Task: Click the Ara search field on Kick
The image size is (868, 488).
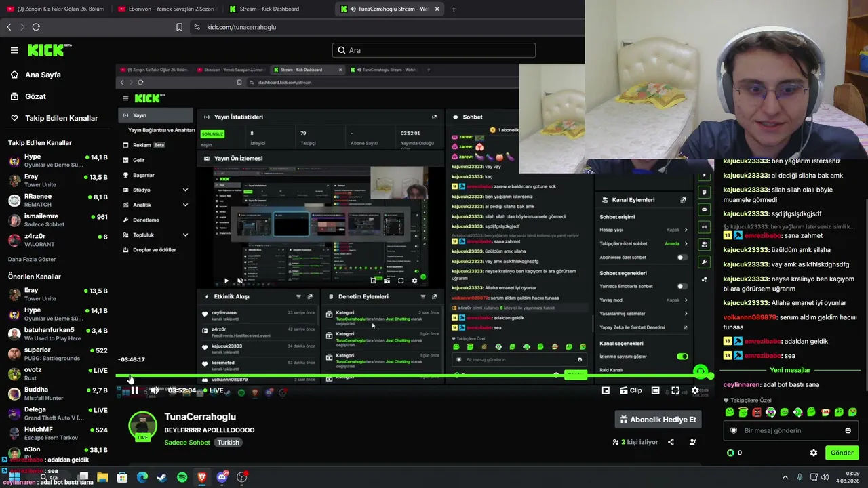Action: (434, 50)
